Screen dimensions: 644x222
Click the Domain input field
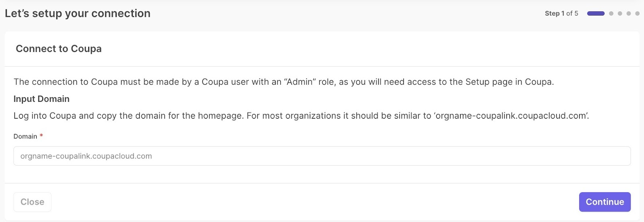tap(322, 156)
